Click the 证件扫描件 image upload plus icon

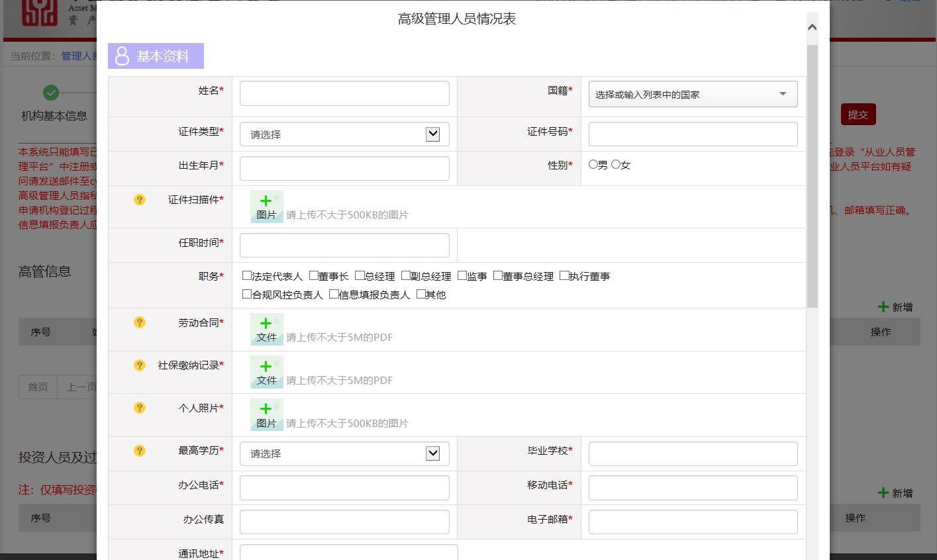tap(266, 206)
